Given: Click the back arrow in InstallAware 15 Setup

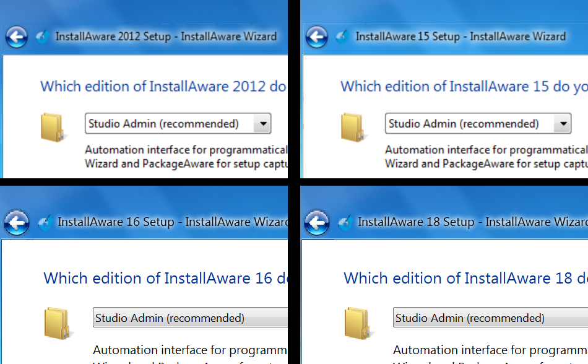Looking at the screenshot, I should click(316, 37).
